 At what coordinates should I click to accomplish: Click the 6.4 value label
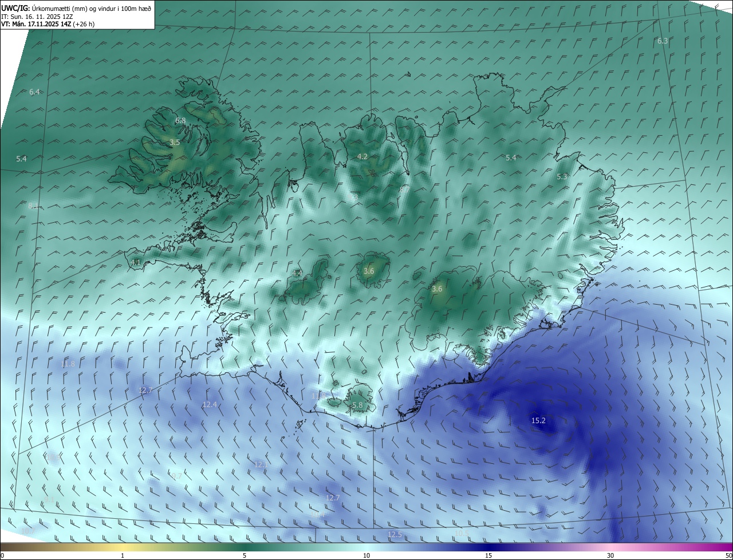click(34, 92)
